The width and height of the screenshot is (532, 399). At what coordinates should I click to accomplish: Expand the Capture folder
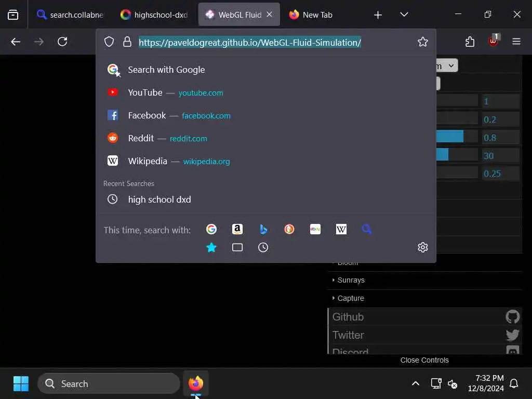425,298
